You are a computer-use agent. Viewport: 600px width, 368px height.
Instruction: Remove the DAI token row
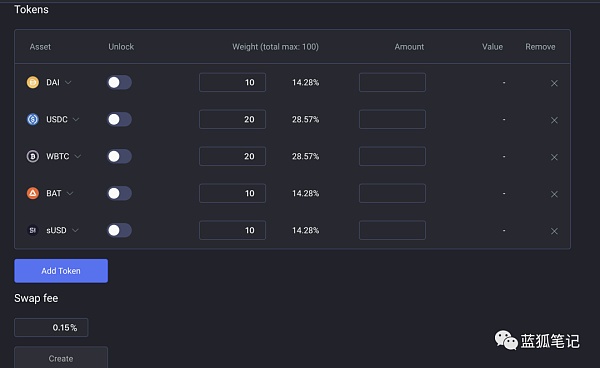click(x=554, y=83)
